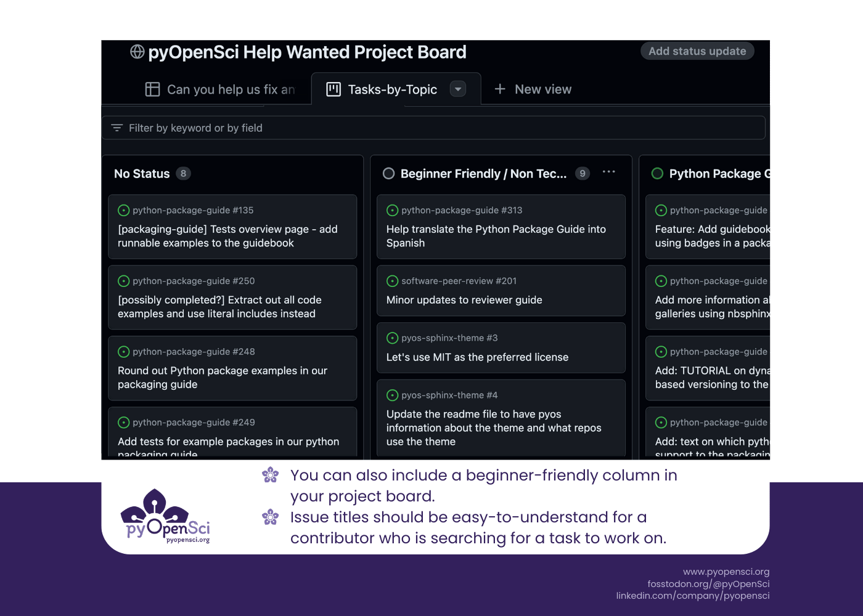Screen dimensions: 863x616
Task: Click the www.pyopensci.org footer text
Action: (726, 572)
